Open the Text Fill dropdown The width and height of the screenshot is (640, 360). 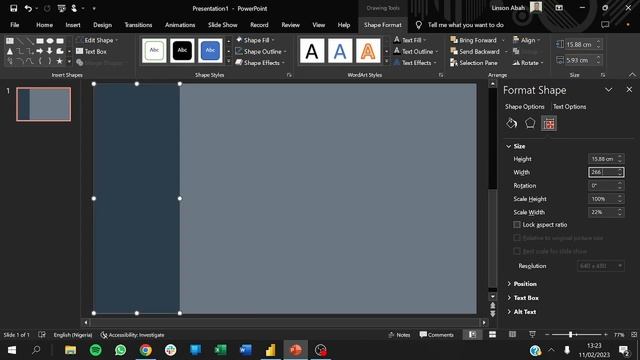(410, 40)
